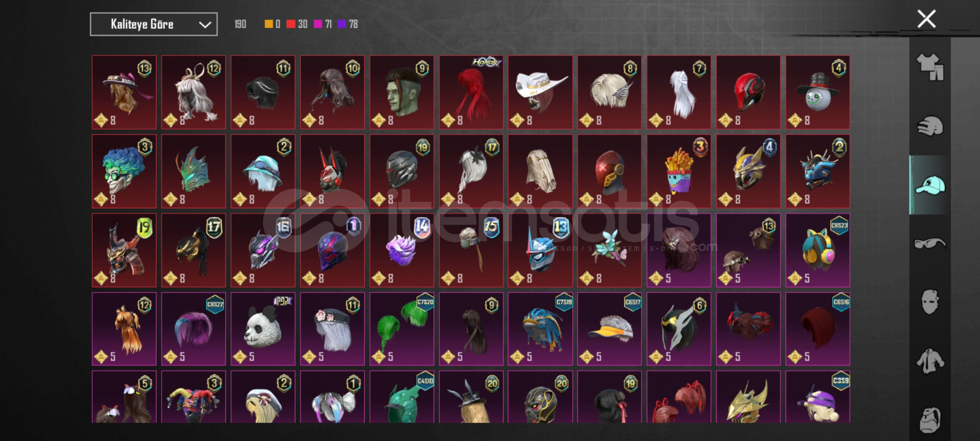Select the snowman head with top hat
The width and height of the screenshot is (980, 441).
817,92
